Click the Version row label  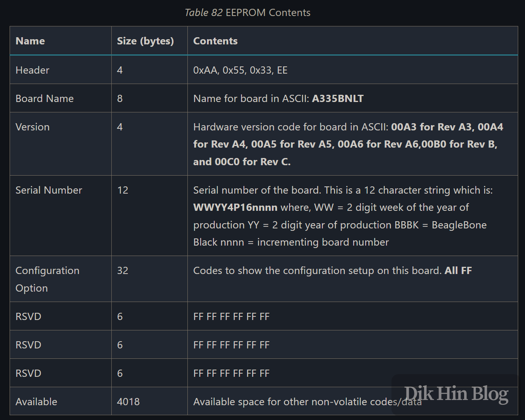(32, 127)
